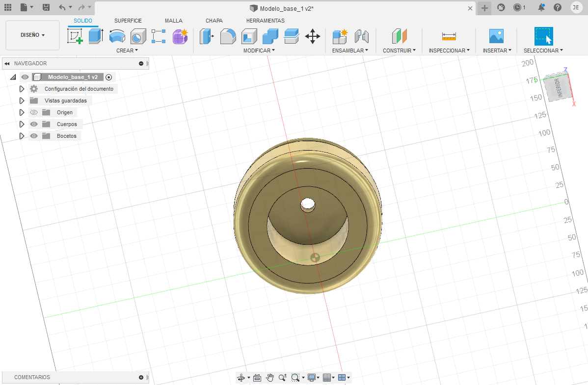Image resolution: width=588 pixels, height=385 pixels.
Task: Select the Move/Copy tool
Action: (x=312, y=36)
